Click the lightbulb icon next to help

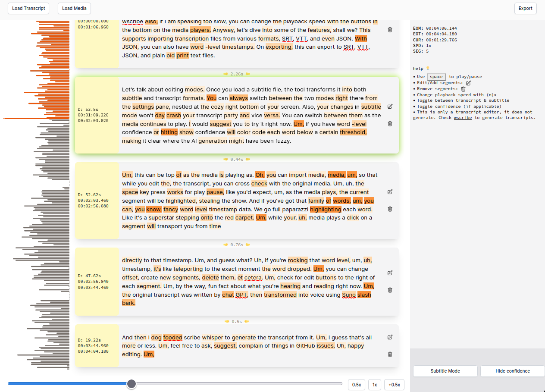coord(428,68)
